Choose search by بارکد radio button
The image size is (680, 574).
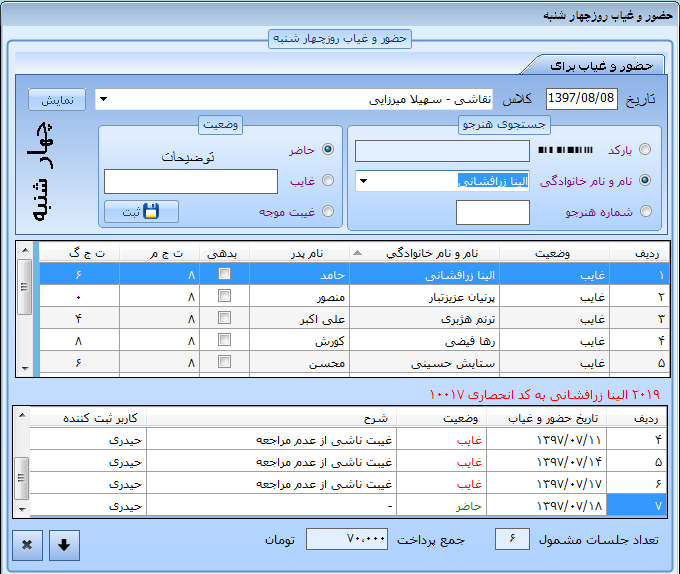645,150
